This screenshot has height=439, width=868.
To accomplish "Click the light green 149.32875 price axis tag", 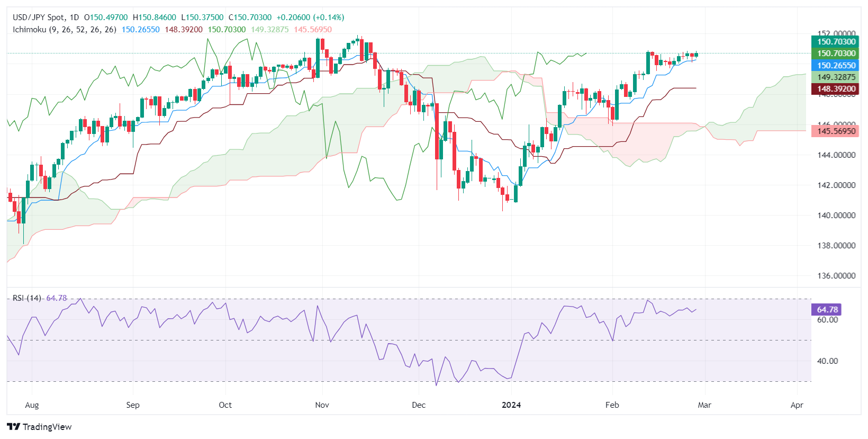I will (x=836, y=77).
